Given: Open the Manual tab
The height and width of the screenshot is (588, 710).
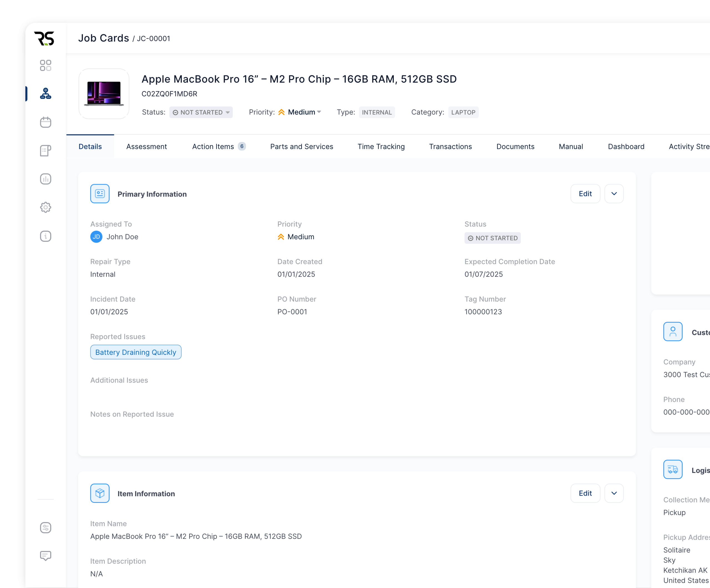Looking at the screenshot, I should coord(571,146).
